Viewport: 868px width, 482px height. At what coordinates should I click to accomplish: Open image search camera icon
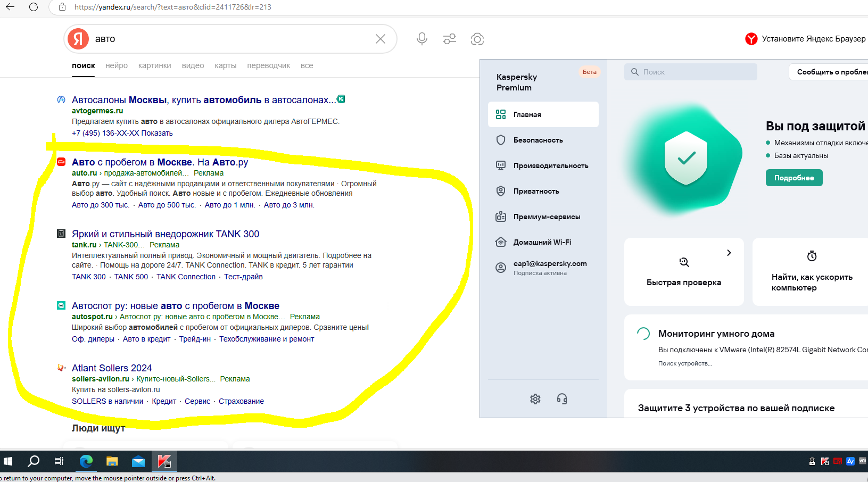[x=477, y=39]
